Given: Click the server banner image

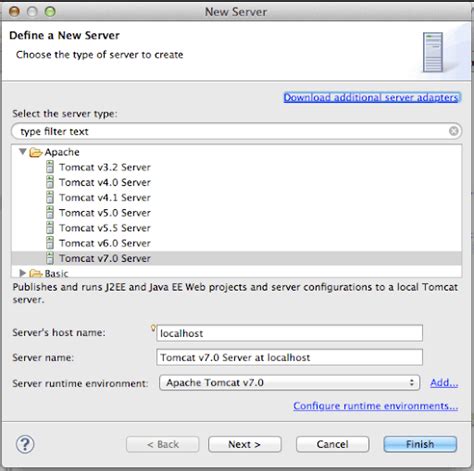Looking at the screenshot, I should [433, 52].
